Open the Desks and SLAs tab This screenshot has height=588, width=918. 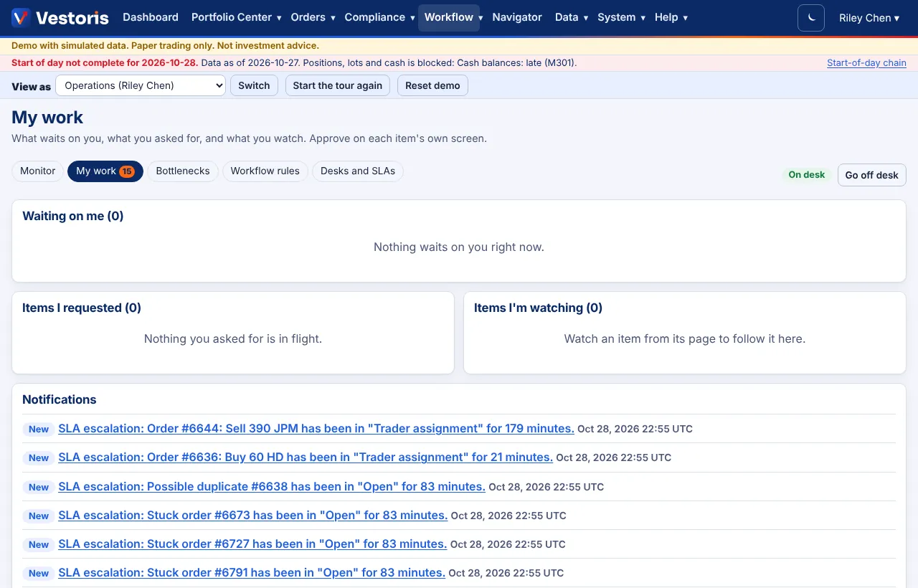click(358, 171)
